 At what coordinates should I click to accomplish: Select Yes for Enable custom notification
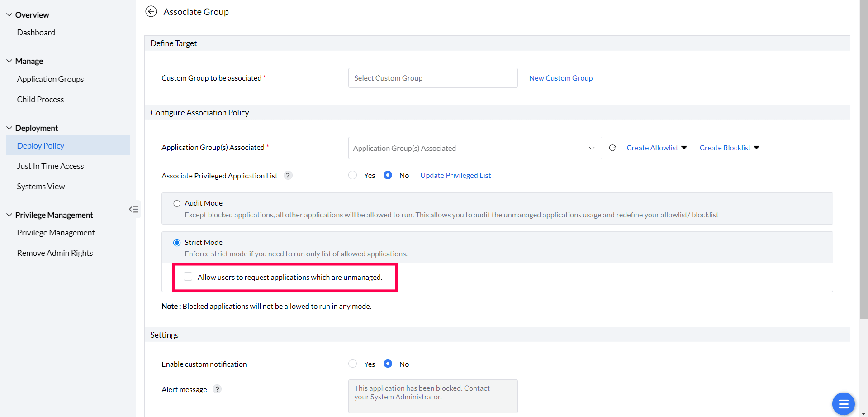(353, 364)
